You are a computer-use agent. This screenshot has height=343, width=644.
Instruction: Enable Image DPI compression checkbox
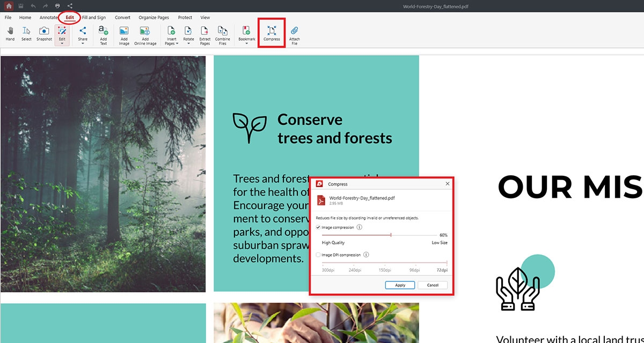tap(318, 255)
